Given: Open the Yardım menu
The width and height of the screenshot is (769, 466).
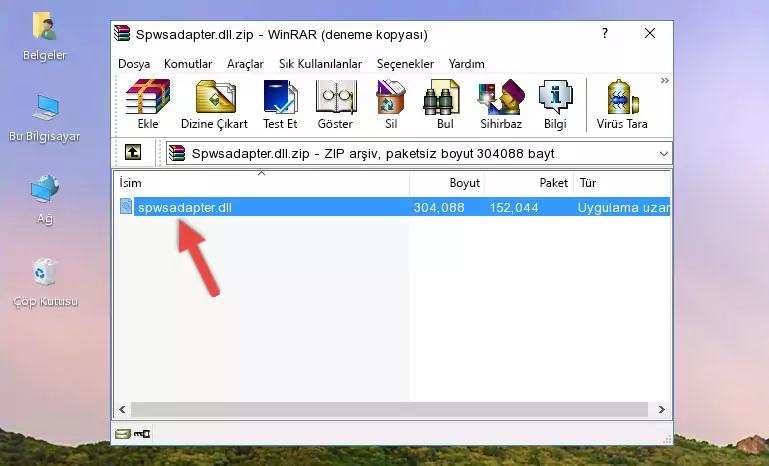Looking at the screenshot, I should [466, 64].
